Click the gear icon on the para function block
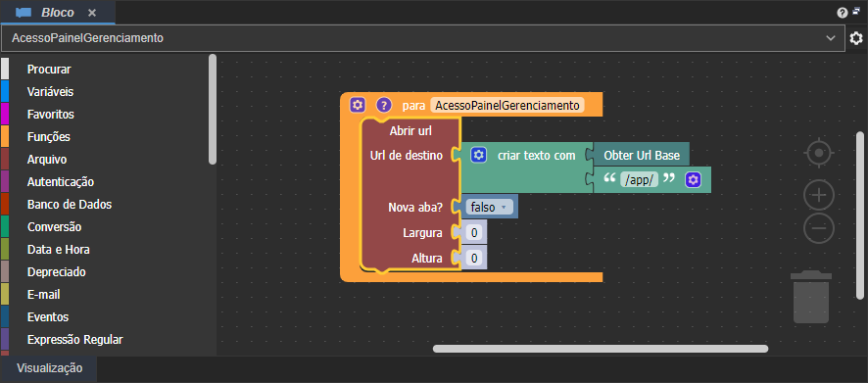 (357, 105)
